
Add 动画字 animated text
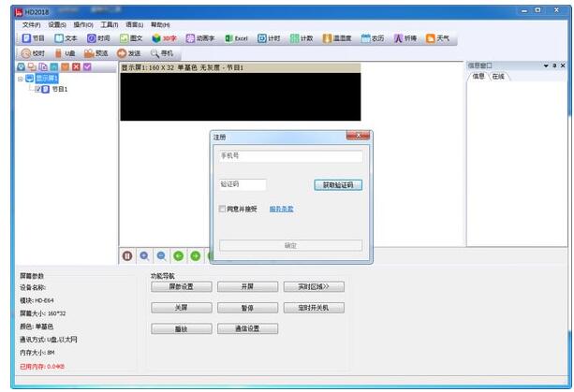199,38
